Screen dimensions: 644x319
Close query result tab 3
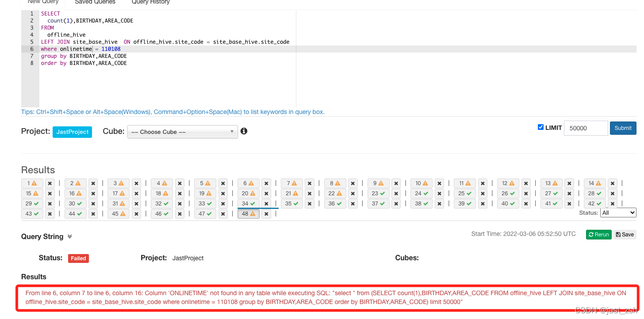pos(136,183)
